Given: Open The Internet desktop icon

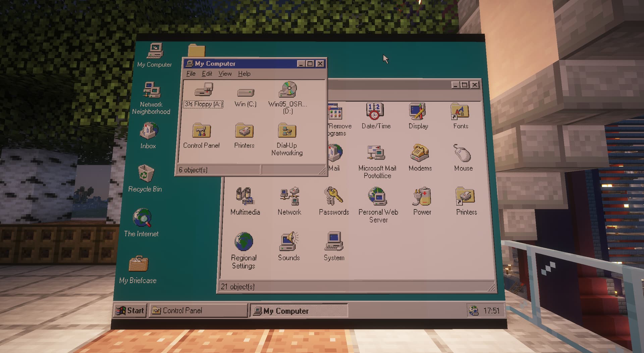Looking at the screenshot, I should pos(142,218).
